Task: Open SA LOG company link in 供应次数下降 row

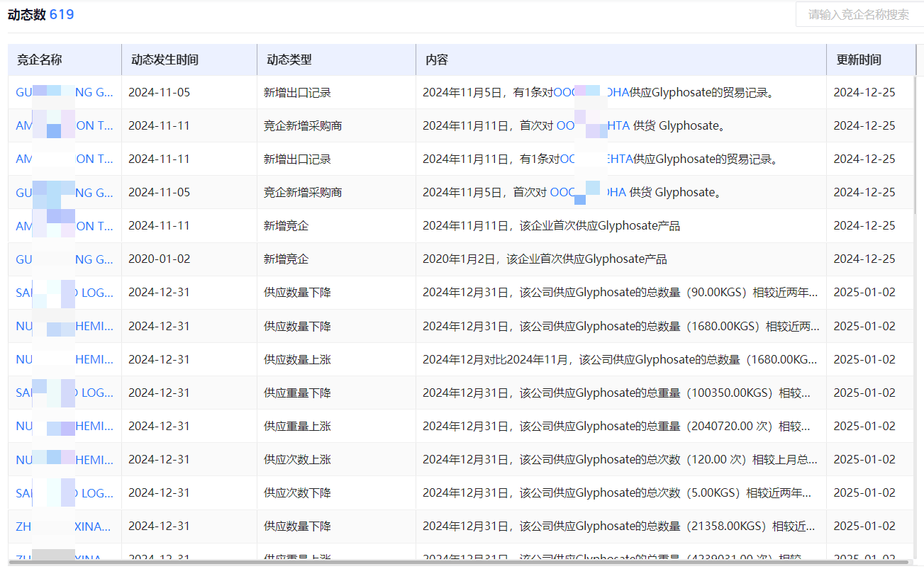Action: (x=65, y=493)
